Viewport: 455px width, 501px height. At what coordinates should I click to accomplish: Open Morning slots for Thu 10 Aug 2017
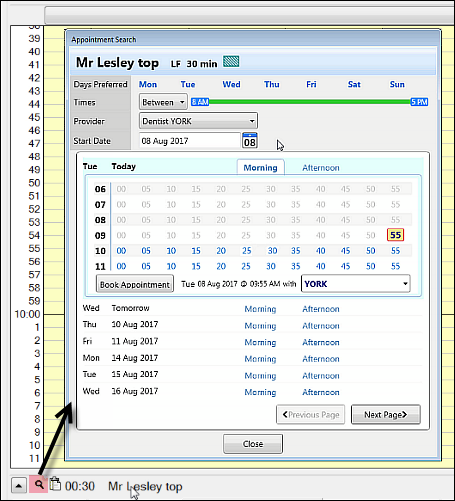tap(260, 325)
